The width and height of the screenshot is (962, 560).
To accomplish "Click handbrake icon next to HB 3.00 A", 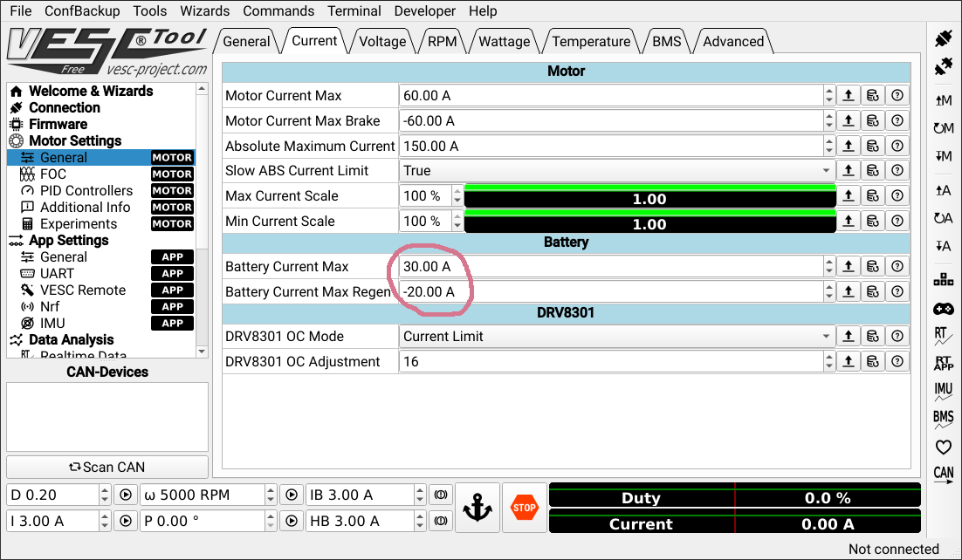I will coord(441,522).
